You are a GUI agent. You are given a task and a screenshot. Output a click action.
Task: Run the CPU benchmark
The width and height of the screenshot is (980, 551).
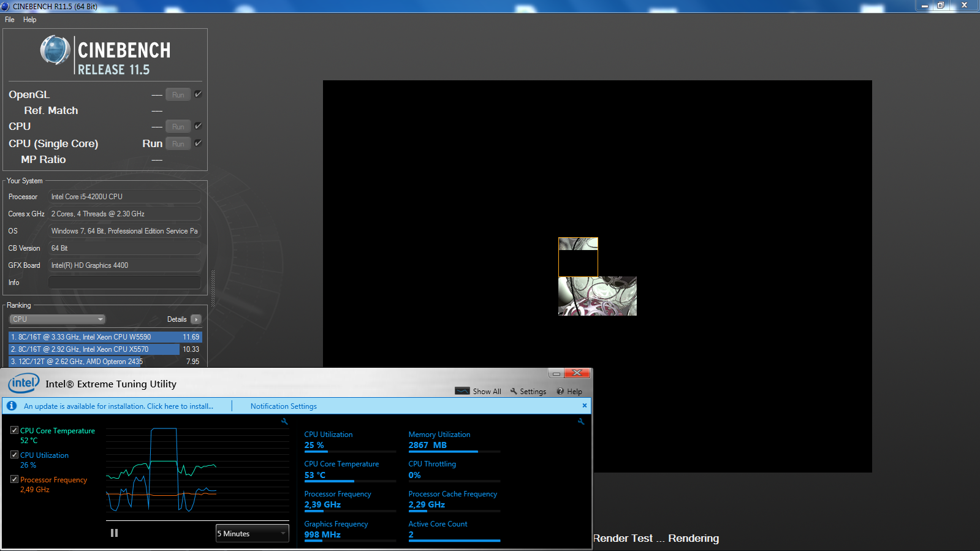pos(178,126)
